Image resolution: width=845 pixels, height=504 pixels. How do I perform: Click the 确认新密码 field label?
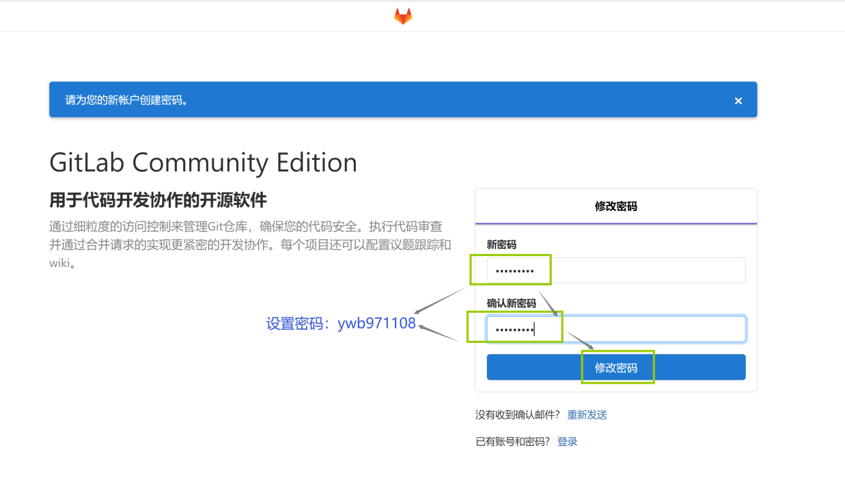tap(512, 303)
